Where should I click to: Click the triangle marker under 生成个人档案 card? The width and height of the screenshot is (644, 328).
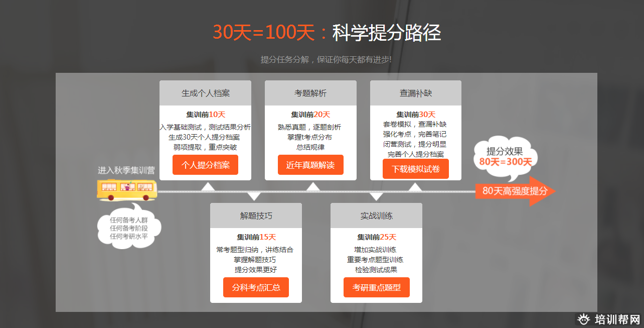point(208,187)
